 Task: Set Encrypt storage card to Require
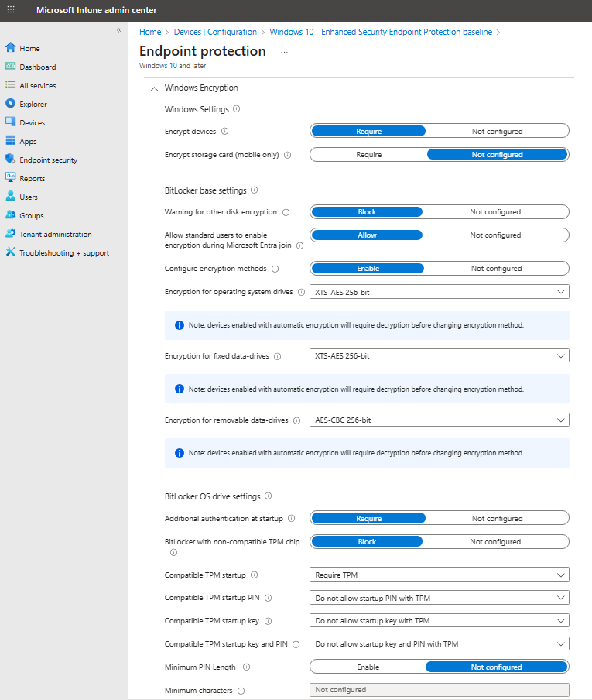[x=368, y=154]
